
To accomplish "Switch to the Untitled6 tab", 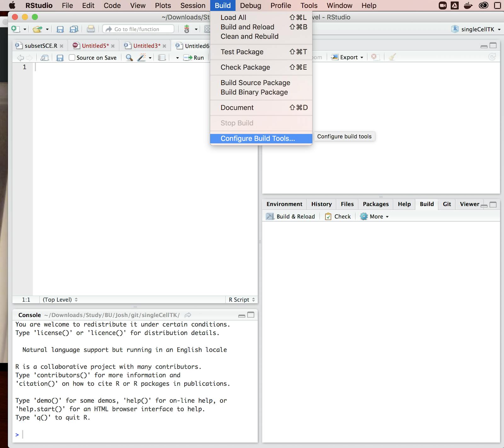I will 197,46.
